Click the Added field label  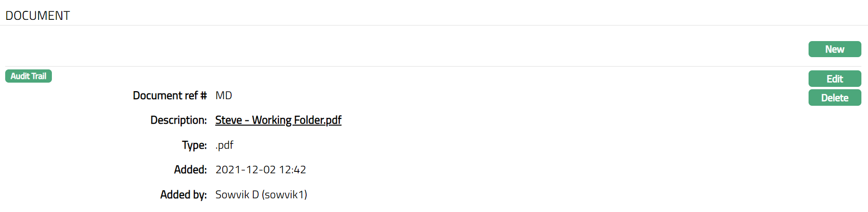coord(190,170)
